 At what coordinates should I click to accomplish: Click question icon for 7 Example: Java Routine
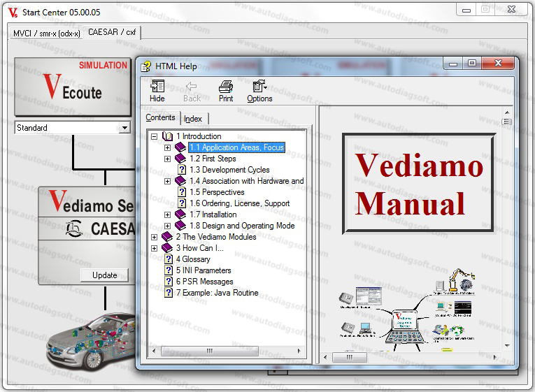coord(169,293)
